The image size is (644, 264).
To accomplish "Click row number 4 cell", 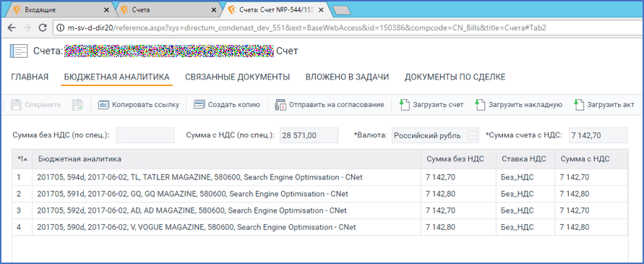I will (x=22, y=227).
